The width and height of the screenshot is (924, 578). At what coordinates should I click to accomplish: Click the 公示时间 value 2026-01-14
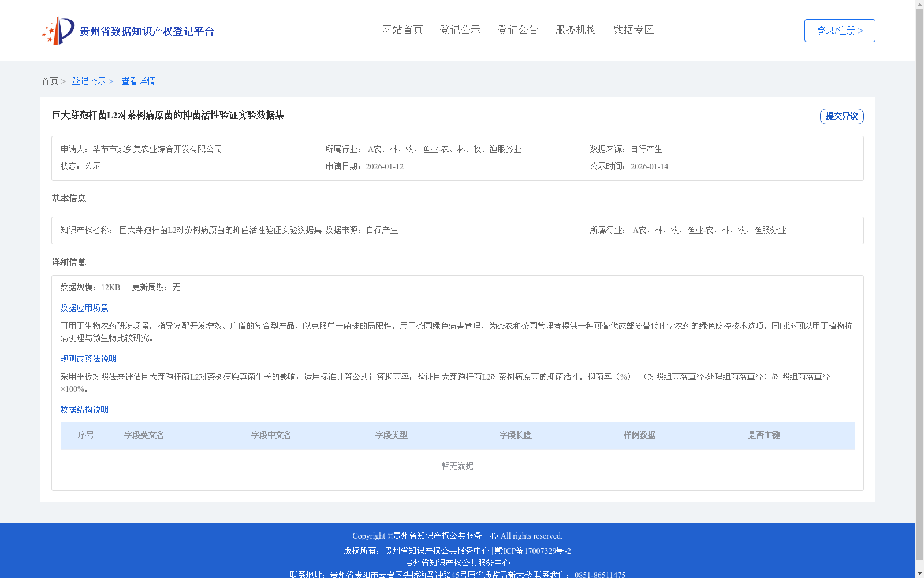649,166
